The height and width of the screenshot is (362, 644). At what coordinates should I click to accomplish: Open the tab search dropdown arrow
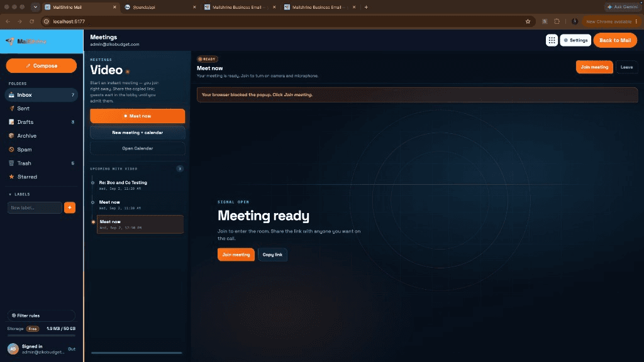pos(35,7)
